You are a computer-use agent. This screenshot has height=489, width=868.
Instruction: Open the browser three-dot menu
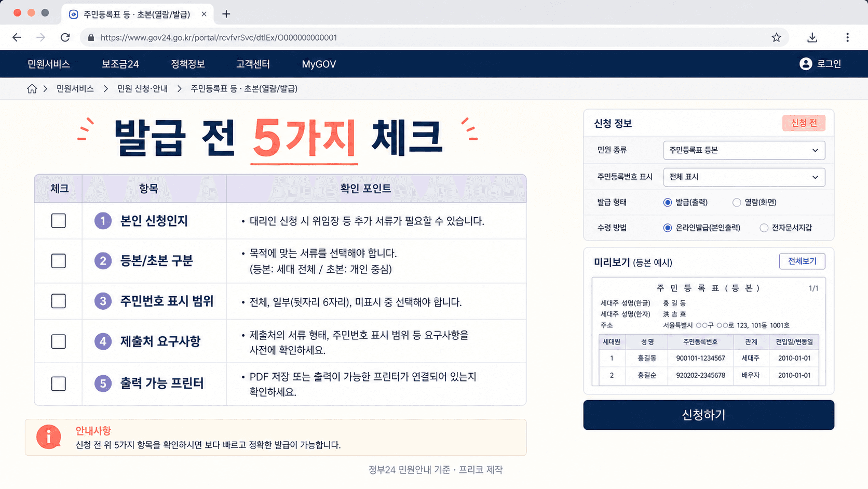pyautogui.click(x=847, y=37)
